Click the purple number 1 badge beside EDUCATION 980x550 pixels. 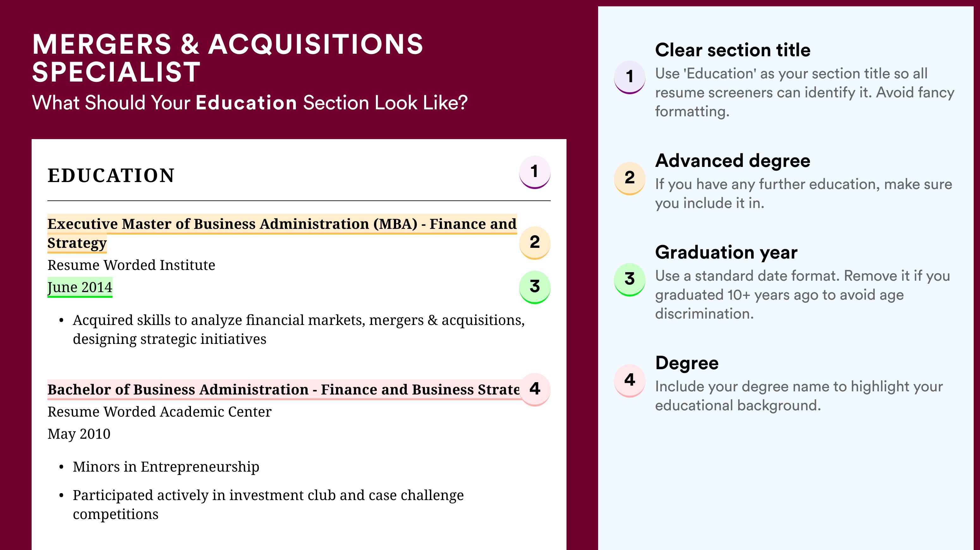tap(535, 172)
